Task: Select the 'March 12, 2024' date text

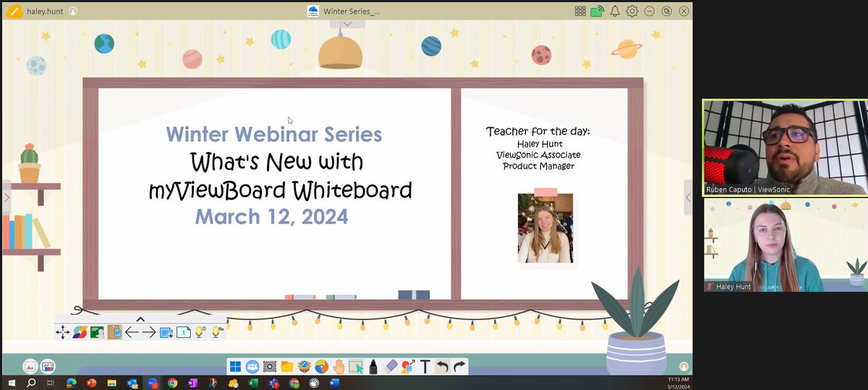Action: point(272,216)
